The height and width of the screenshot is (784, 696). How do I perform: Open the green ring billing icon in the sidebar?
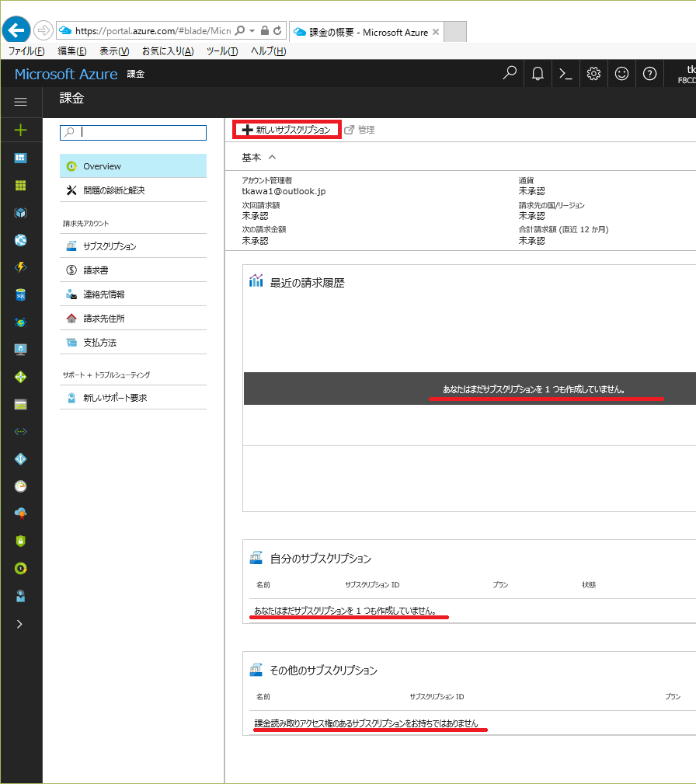20,569
